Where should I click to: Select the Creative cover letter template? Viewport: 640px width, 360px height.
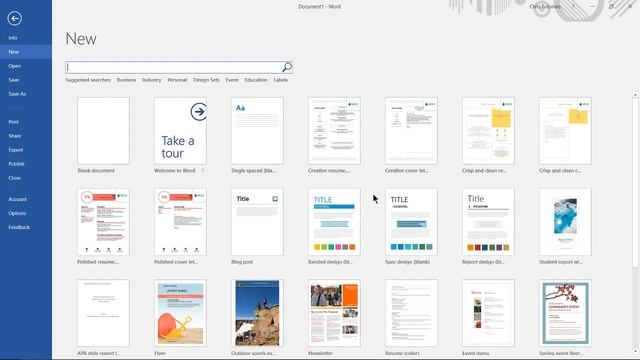click(x=411, y=131)
